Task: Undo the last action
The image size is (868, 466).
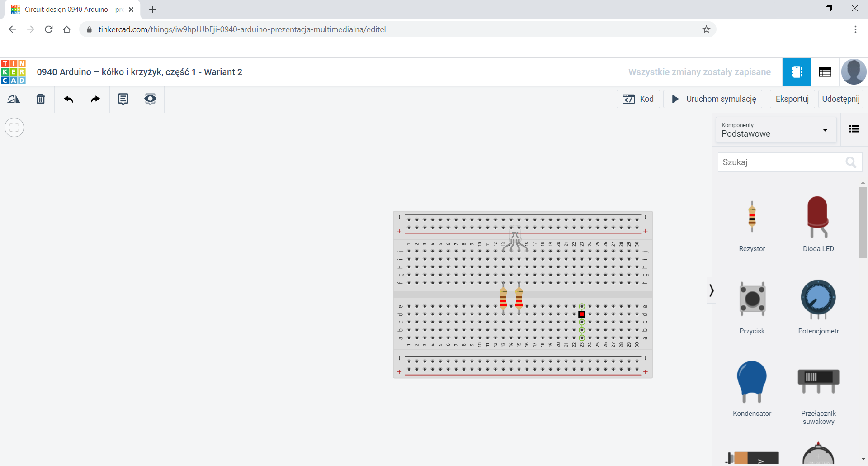Action: (x=68, y=99)
